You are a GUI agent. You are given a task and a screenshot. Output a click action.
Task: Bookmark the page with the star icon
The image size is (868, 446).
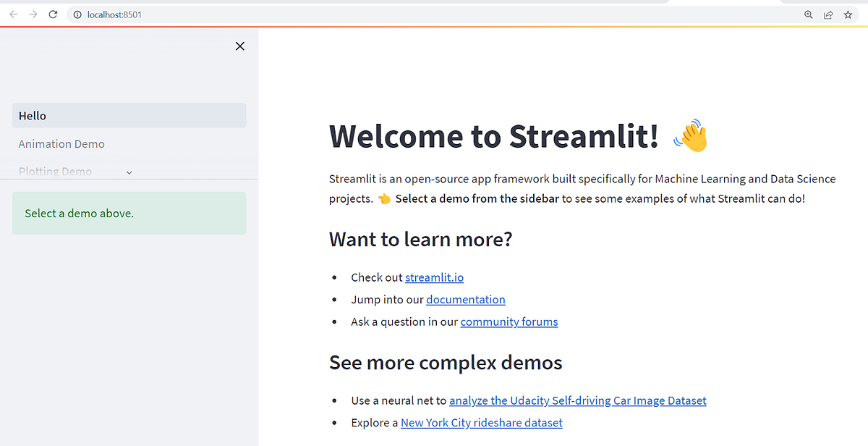tap(848, 14)
